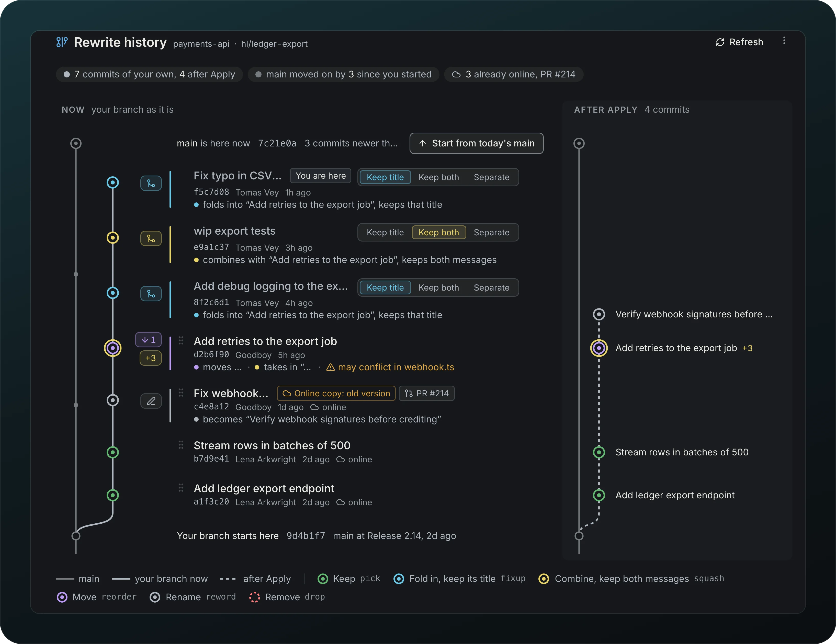
Task: Select Separate for Fix typo in CSV
Action: tap(491, 177)
